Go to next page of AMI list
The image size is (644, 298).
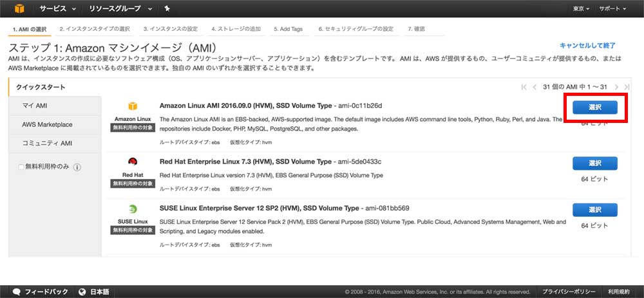point(616,87)
